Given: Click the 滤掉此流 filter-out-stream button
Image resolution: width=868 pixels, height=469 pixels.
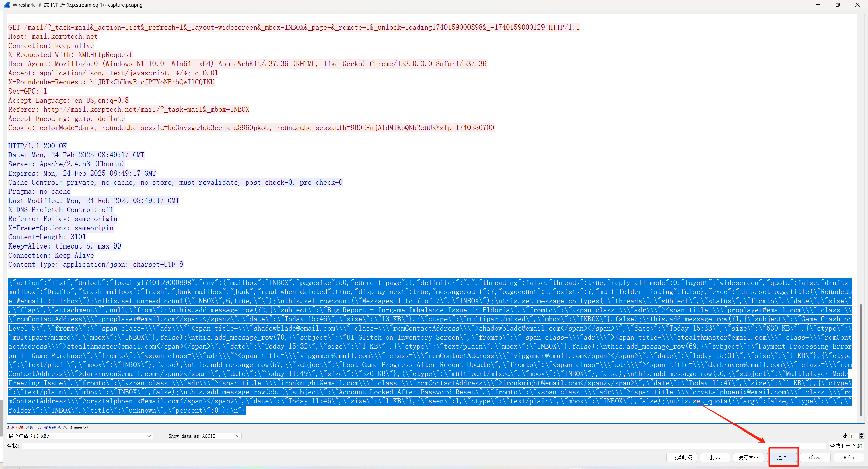Looking at the screenshot, I should tap(681, 458).
